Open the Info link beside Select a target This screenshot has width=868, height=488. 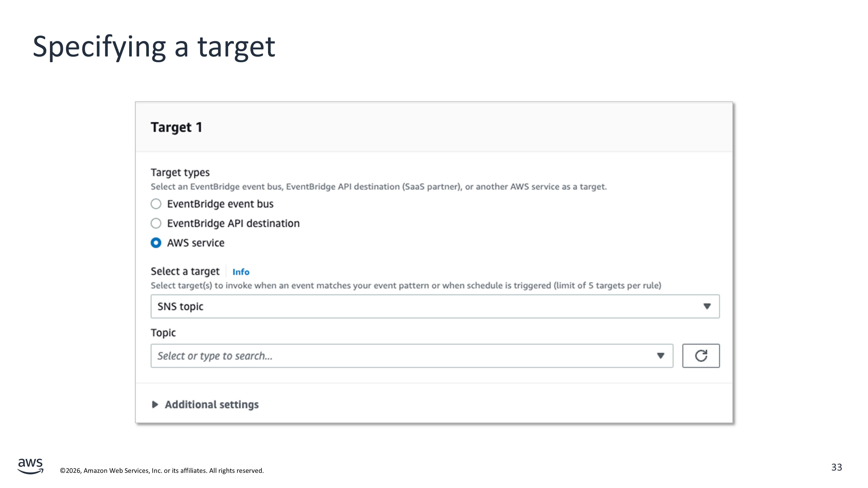coord(241,272)
